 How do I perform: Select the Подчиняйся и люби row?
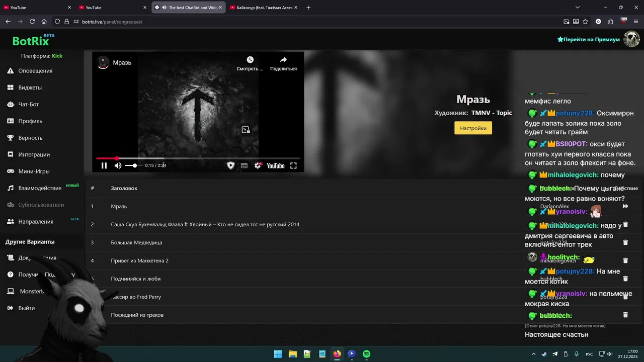point(363,279)
